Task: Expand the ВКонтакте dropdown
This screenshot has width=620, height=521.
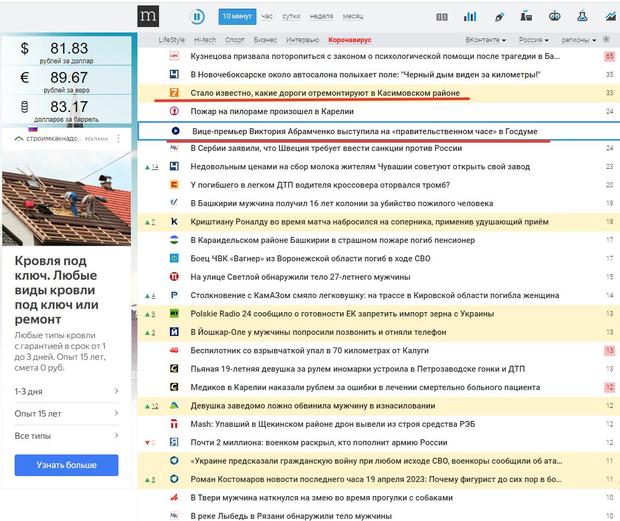Action: (x=486, y=40)
